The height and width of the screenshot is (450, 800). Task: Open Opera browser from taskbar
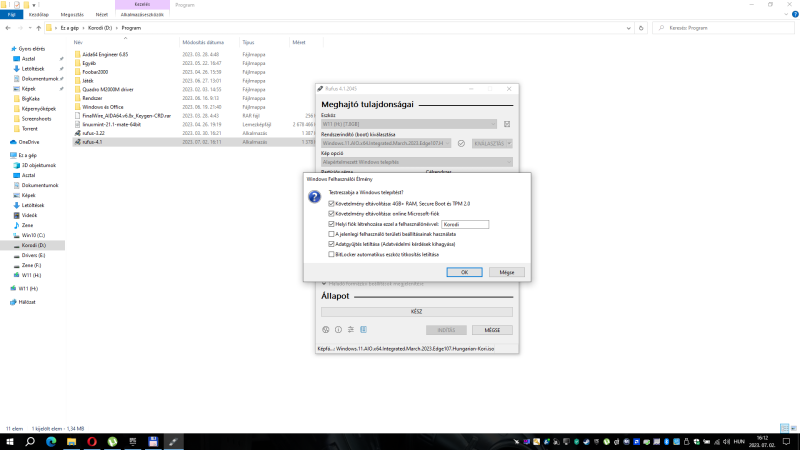[x=92, y=441]
